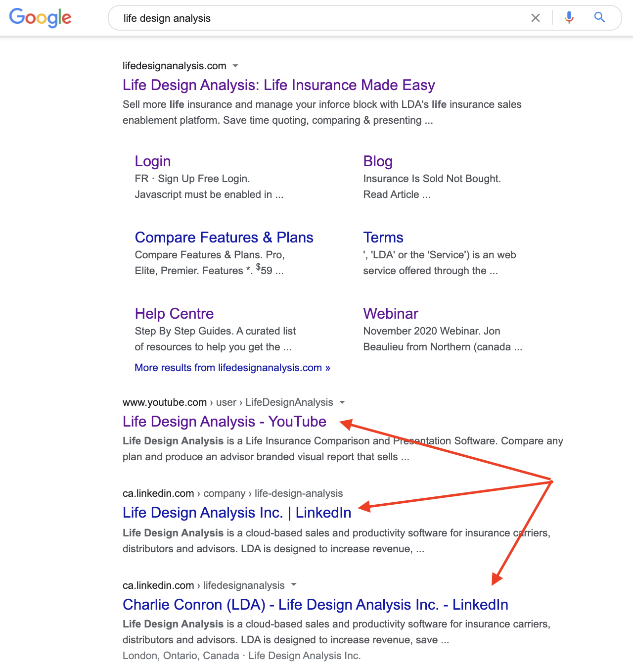633x672 pixels.
Task: Open the Login sitelink
Action: pyautogui.click(x=153, y=161)
